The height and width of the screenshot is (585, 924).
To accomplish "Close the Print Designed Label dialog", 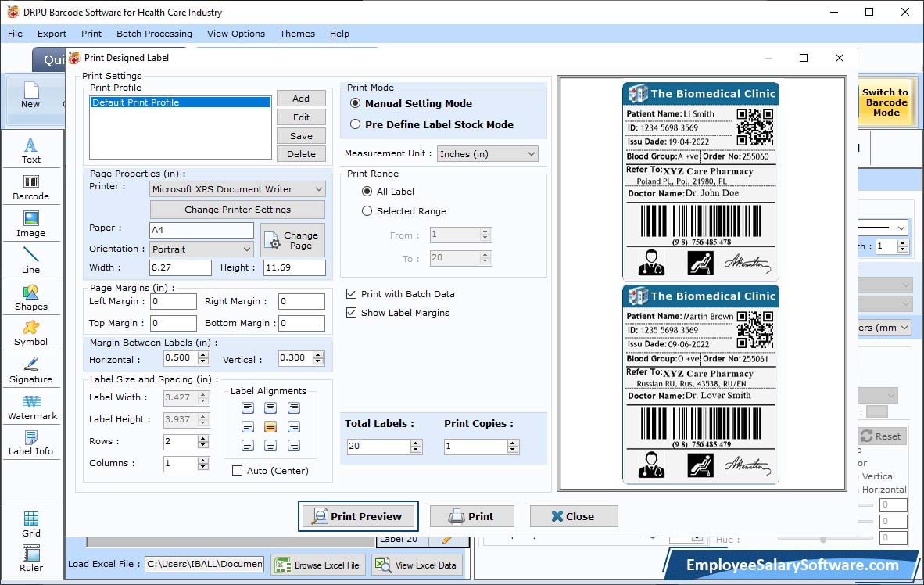I will pyautogui.click(x=573, y=517).
